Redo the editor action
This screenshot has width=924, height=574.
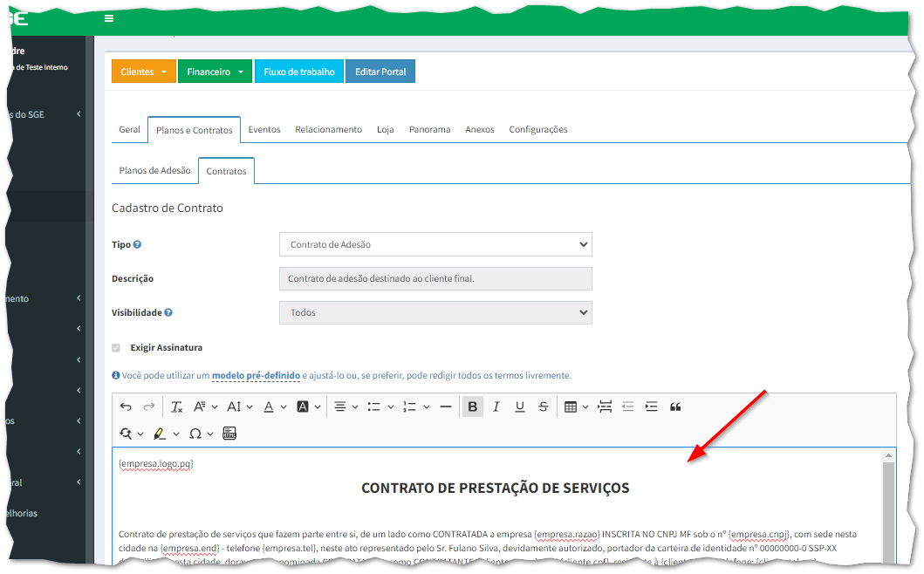[149, 407]
